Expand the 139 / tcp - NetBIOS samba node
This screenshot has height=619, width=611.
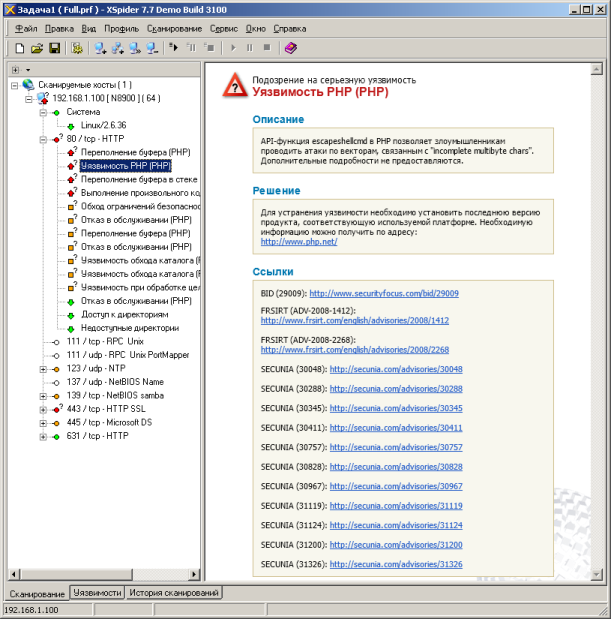point(43,396)
